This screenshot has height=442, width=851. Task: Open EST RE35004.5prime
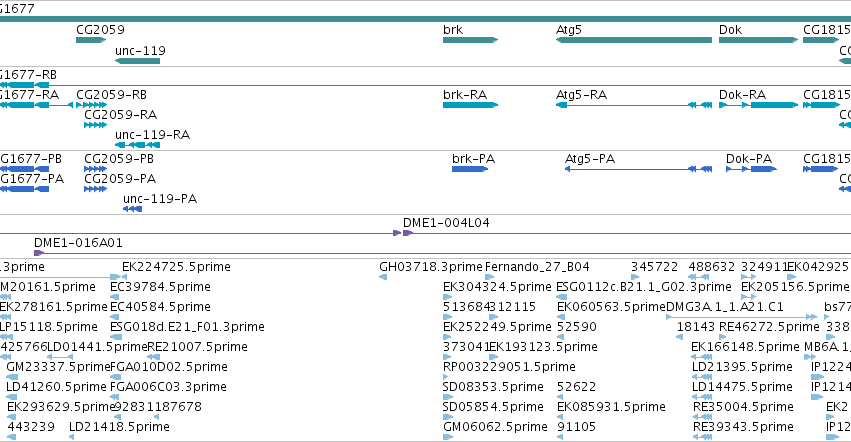(702, 418)
